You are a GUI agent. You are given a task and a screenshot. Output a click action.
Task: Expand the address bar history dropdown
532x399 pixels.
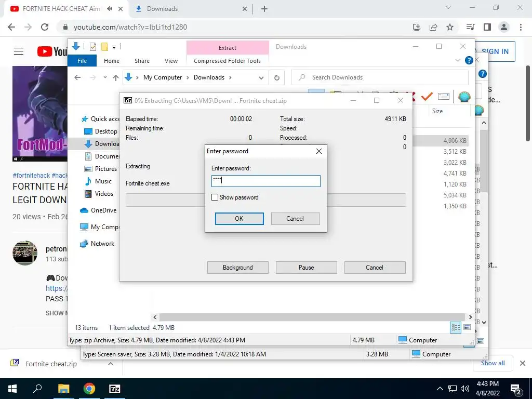coord(261,78)
